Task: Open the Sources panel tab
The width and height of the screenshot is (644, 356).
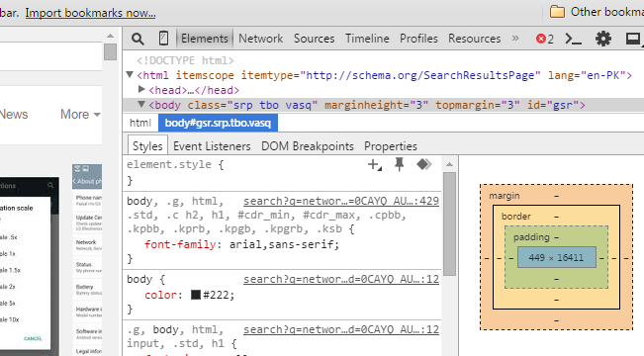Action: (x=314, y=39)
